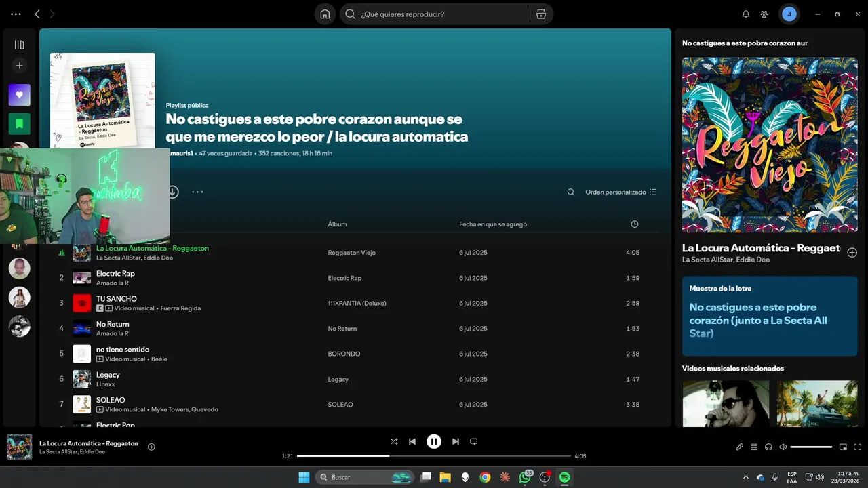Screen dimensions: 868x488
Task: Click the search field '¿Qué quieres reproducir?'
Action: [x=434, y=14]
